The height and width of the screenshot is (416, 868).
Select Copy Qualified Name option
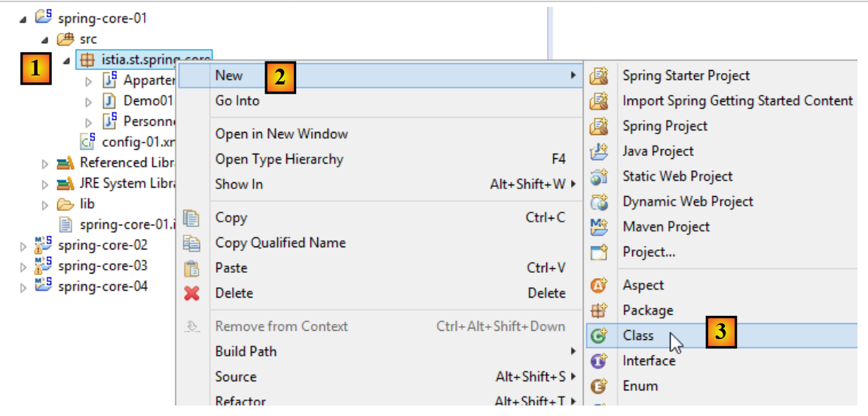pyautogui.click(x=280, y=243)
